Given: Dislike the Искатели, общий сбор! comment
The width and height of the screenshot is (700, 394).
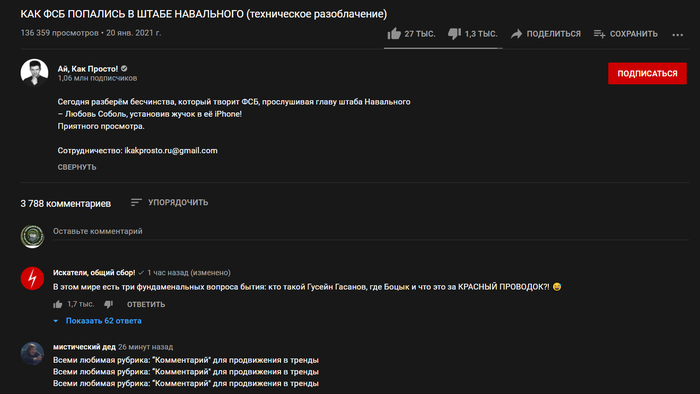Looking at the screenshot, I should point(108,304).
